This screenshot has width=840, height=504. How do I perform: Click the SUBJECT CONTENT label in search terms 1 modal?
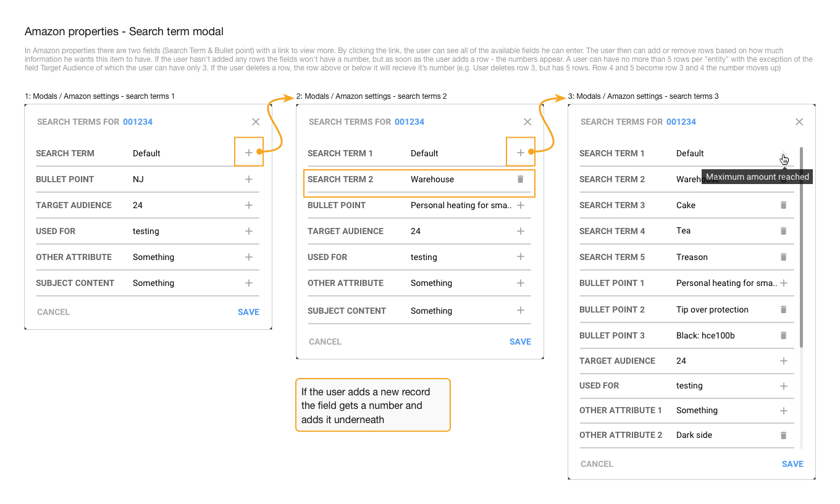point(75,283)
